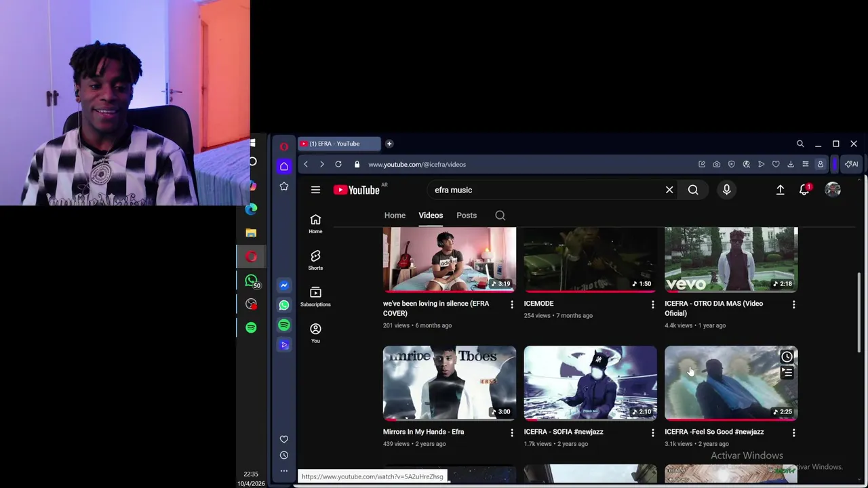Image resolution: width=868 pixels, height=488 pixels.
Task: Add page to bookmarks with toolbar heart
Action: [776, 164]
